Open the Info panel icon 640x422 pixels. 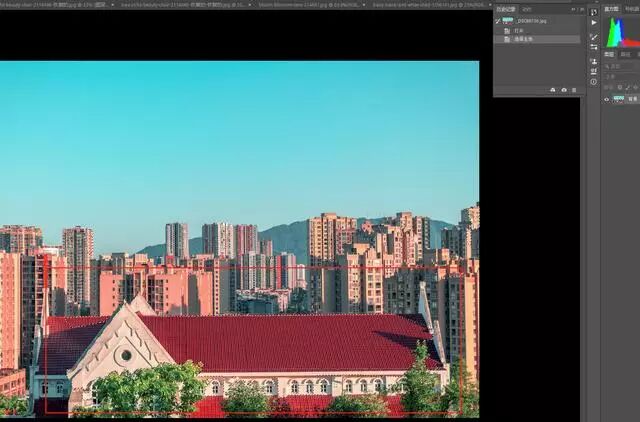pos(593,82)
